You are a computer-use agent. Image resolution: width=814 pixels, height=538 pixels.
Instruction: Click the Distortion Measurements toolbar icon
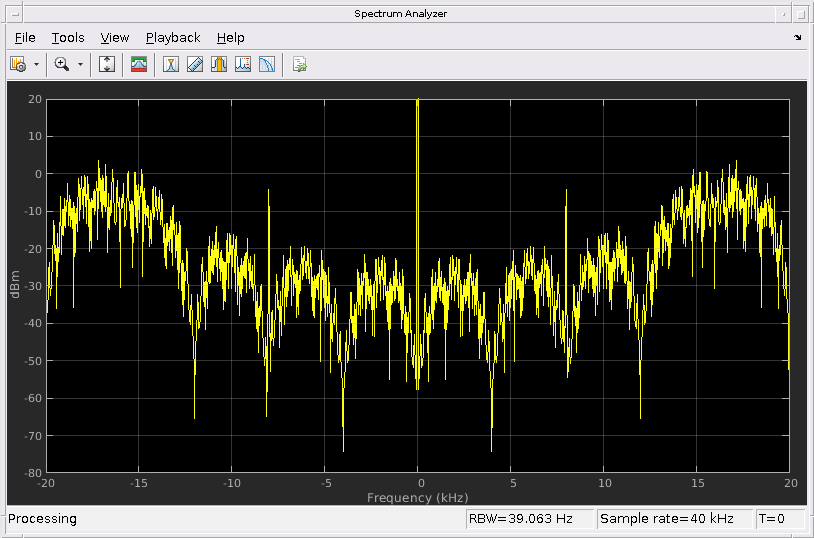tap(243, 65)
